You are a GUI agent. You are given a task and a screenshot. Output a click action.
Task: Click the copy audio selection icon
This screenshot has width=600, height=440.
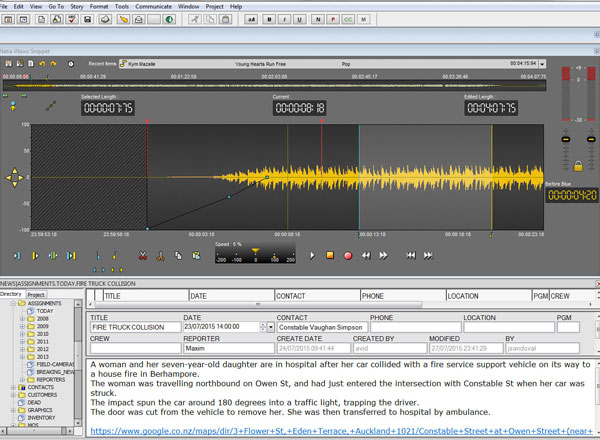pos(178,255)
